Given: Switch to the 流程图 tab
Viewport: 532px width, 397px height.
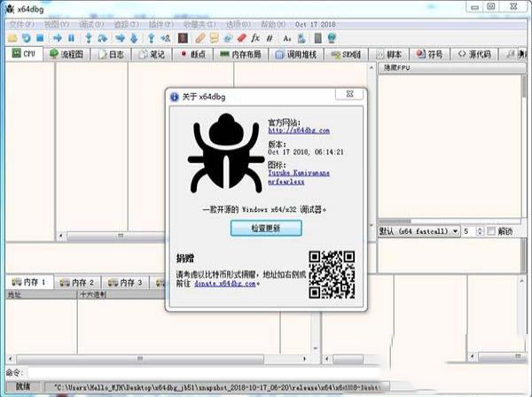Looking at the screenshot, I should pyautogui.click(x=66, y=54).
